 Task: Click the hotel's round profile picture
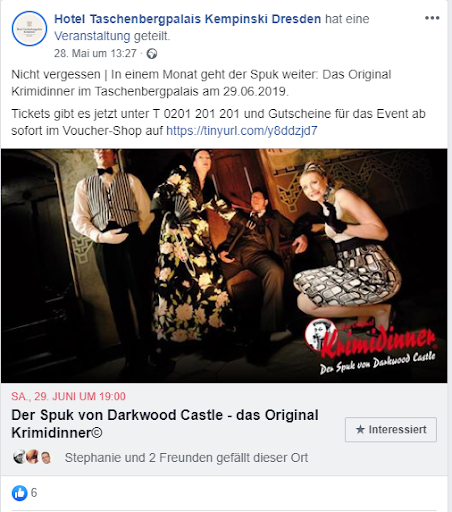click(29, 29)
